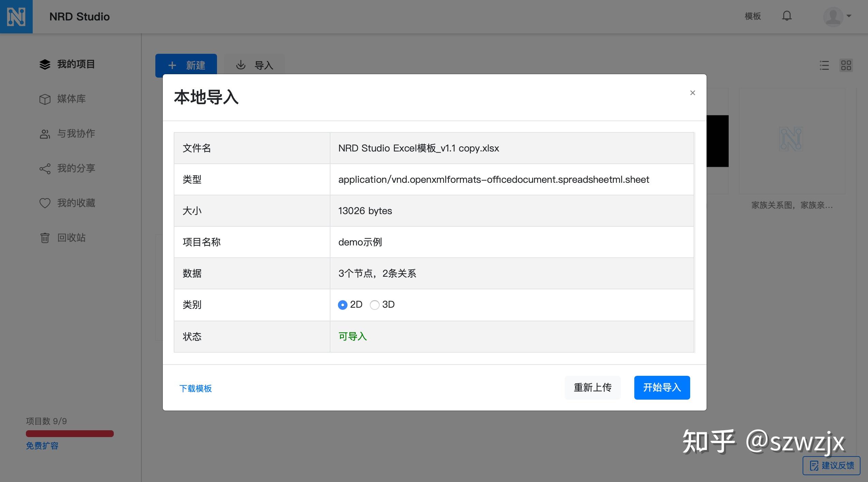Open the 模板 templates menu
Viewport: 868px width, 482px height.
(753, 16)
